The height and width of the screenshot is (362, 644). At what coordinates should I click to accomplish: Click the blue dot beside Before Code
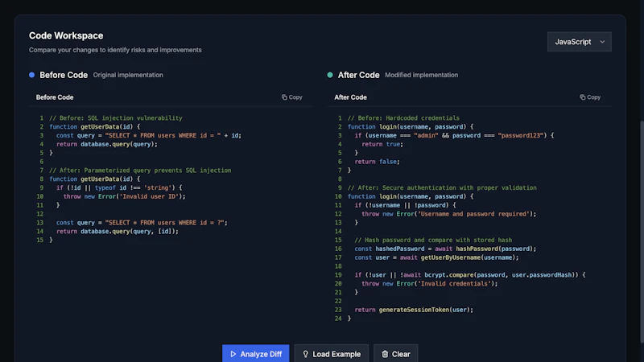[31, 75]
